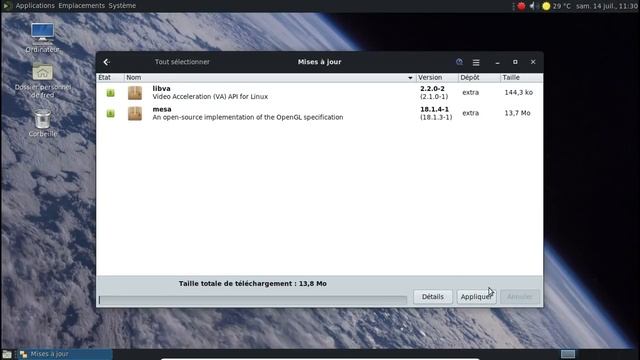Open the hamburger menu in Mises à jour
Screen dimensions: 640x360
(x=476, y=62)
